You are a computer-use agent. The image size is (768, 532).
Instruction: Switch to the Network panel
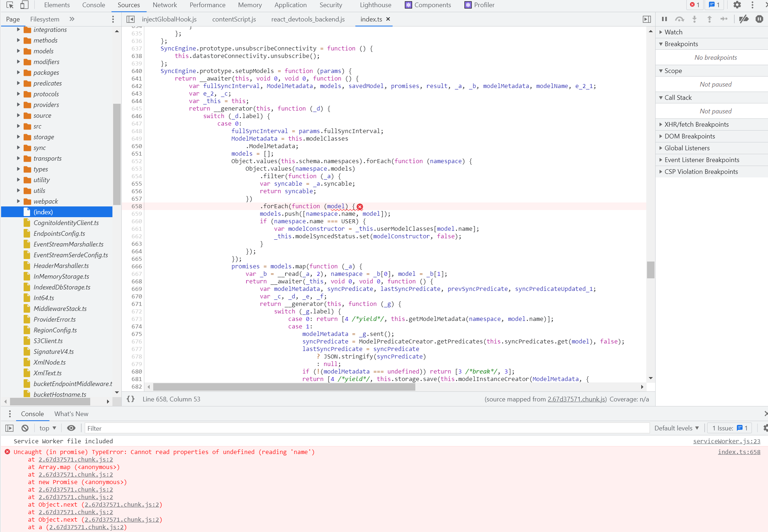[165, 5]
